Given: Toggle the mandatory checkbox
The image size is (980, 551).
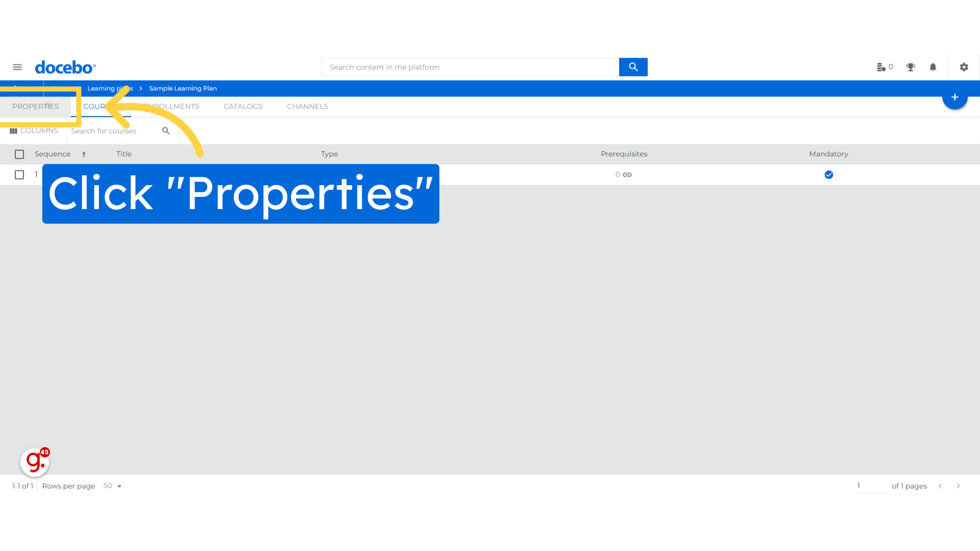Looking at the screenshot, I should 829,174.
